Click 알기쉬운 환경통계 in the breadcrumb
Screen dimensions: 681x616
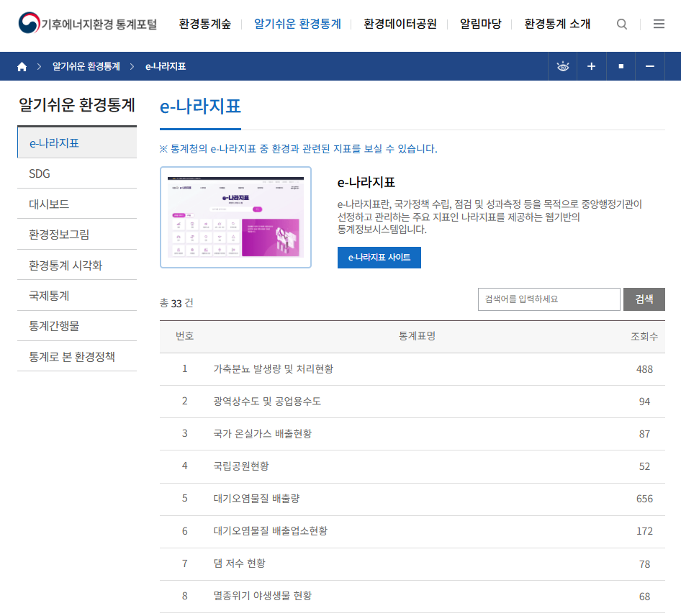click(x=86, y=66)
